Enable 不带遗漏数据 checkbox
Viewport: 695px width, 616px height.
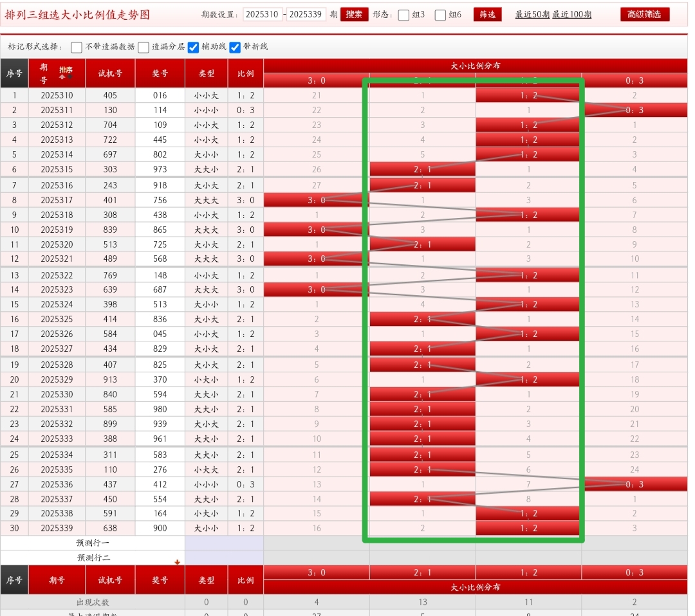[x=77, y=47]
